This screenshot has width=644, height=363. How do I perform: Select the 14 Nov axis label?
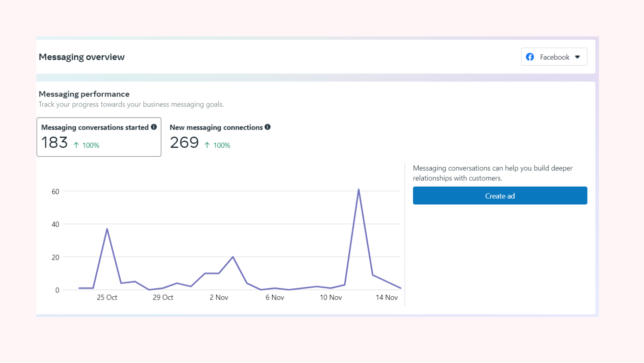pos(386,297)
